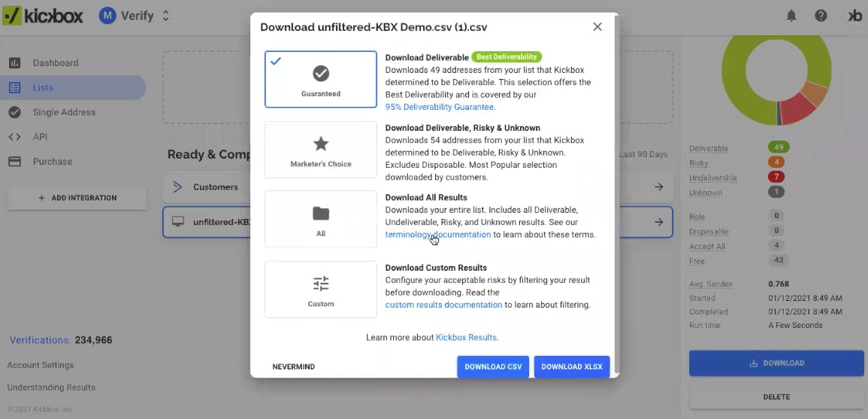Click the Dashboard chart icon
The height and width of the screenshot is (419, 868).
pos(14,62)
